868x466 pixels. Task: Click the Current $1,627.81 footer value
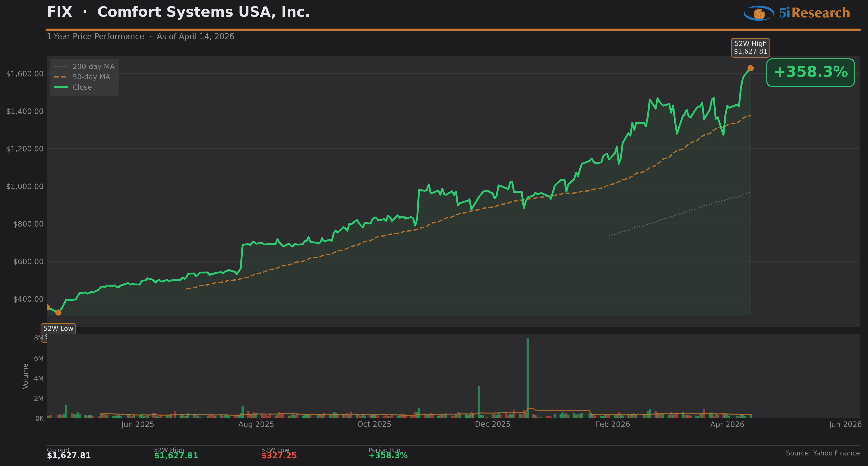point(69,456)
